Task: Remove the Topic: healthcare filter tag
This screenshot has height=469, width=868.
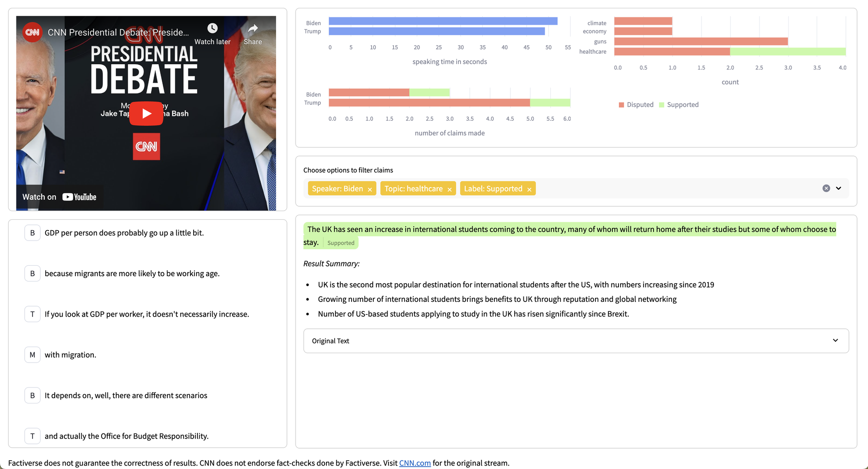Action: pos(450,189)
